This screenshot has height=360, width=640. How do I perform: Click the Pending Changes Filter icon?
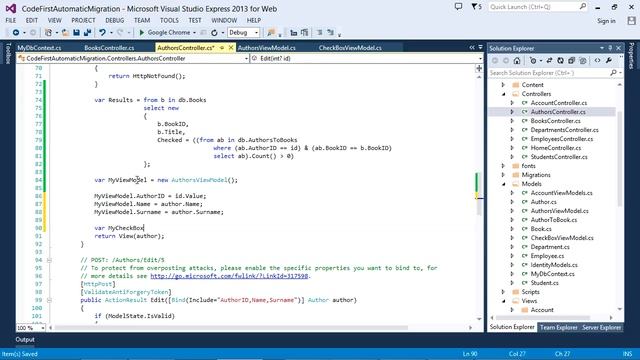tap(533, 60)
